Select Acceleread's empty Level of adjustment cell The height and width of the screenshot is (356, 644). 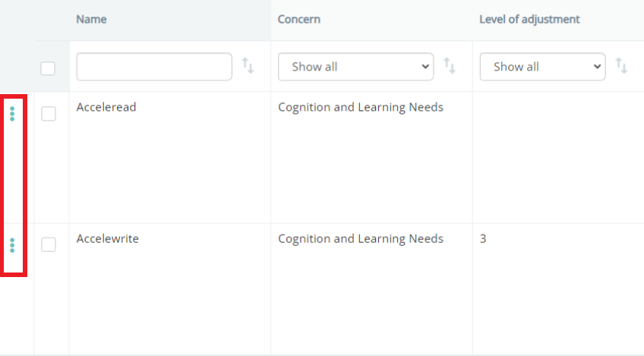click(558, 158)
